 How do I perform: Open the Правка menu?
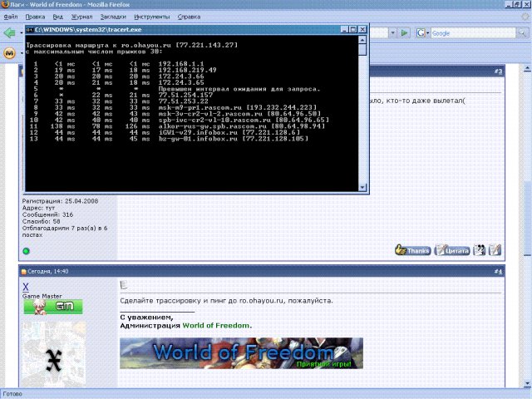pyautogui.click(x=35, y=17)
